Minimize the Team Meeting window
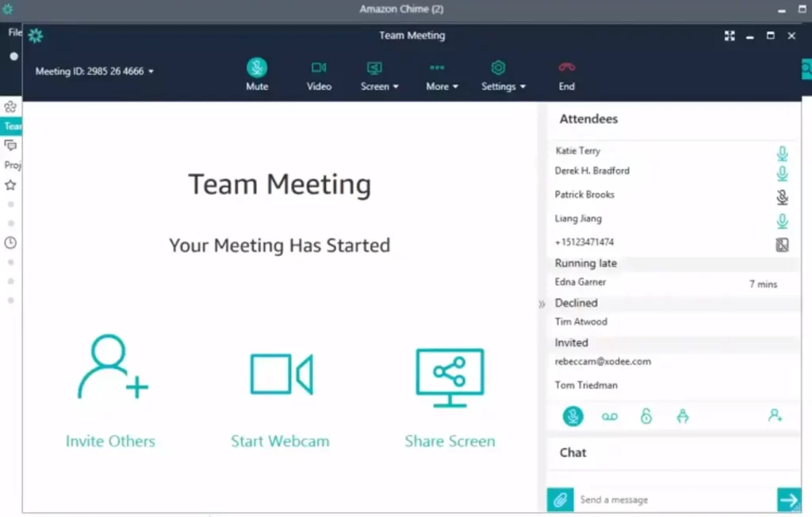Viewport: 812px width, 517px height. [750, 36]
